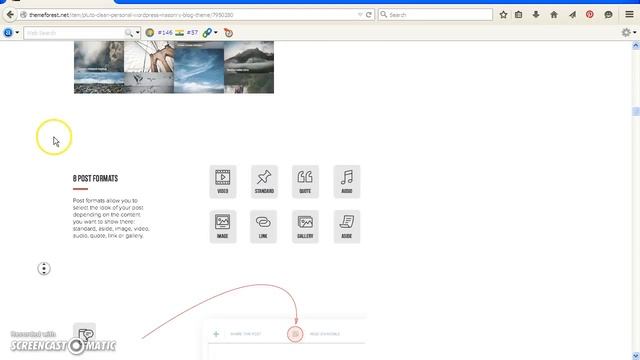Open the web search engine dropdown arrow
Image resolution: width=640 pixels, height=360 pixels.
138,33
